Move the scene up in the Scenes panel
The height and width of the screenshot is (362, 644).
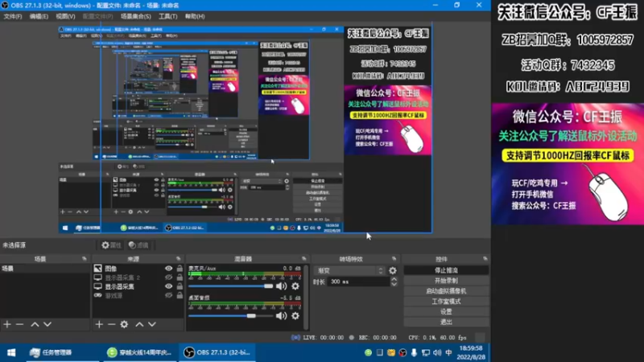[x=35, y=324]
